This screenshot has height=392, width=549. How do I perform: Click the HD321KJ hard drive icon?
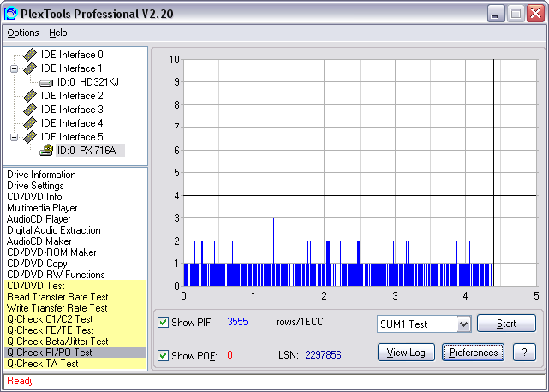(x=46, y=83)
